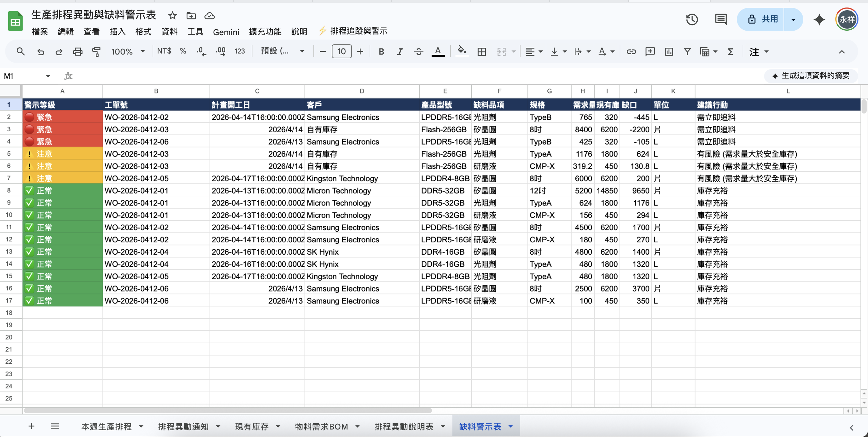Switch to the 本週生產排程 sheet tab
This screenshot has height=437, width=868.
pyautogui.click(x=106, y=426)
